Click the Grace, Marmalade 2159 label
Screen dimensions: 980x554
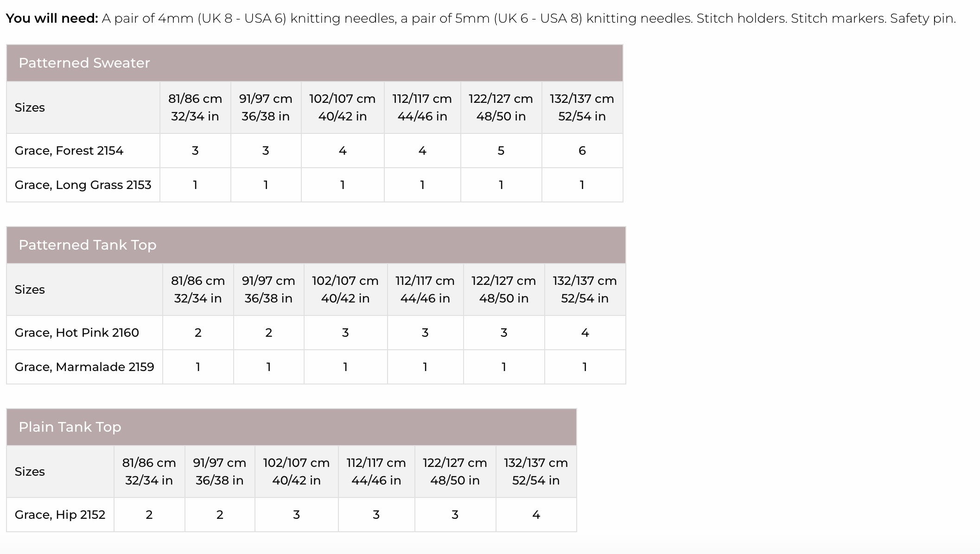[x=84, y=367]
